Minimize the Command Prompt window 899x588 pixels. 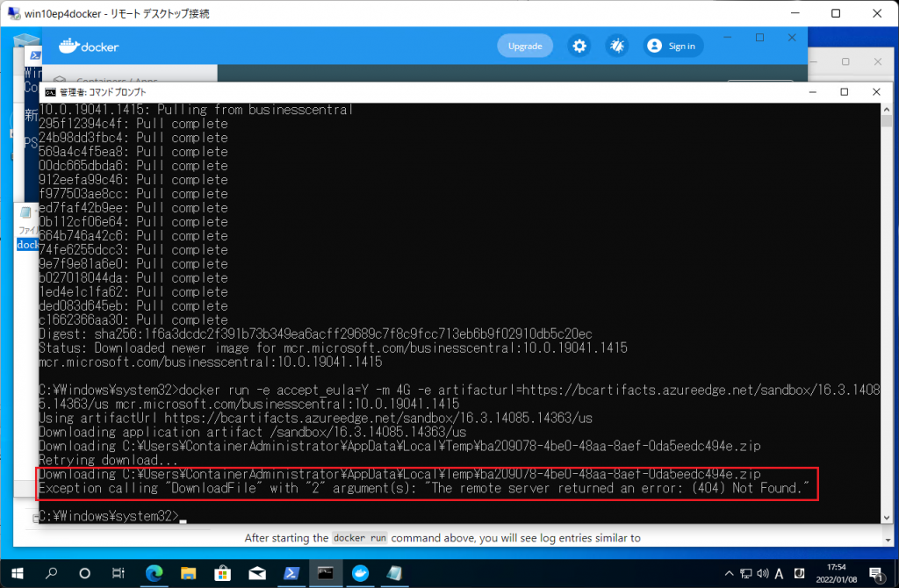812,92
